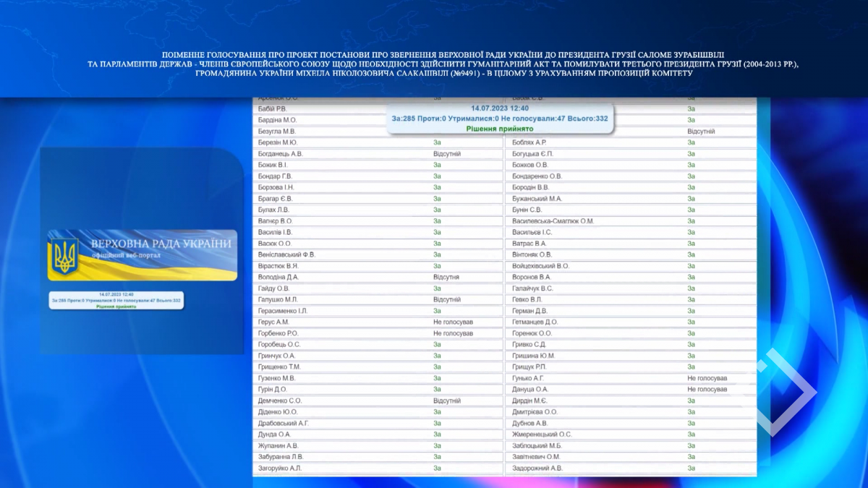
Task: Select deputy name Василевська-Смаглюк О.М.
Action: [553, 221]
